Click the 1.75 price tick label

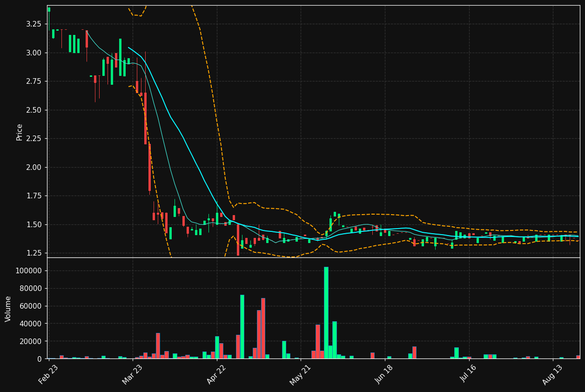[34, 196]
